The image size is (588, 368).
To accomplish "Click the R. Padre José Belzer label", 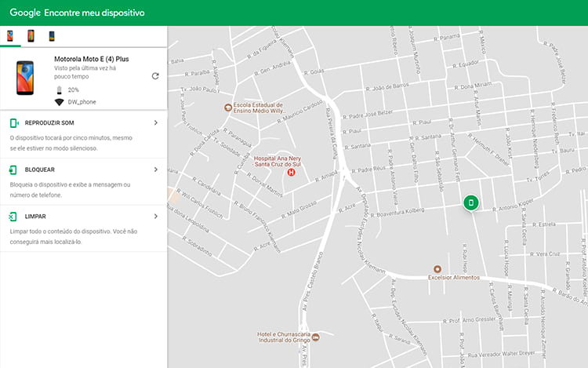I will point(368,115).
